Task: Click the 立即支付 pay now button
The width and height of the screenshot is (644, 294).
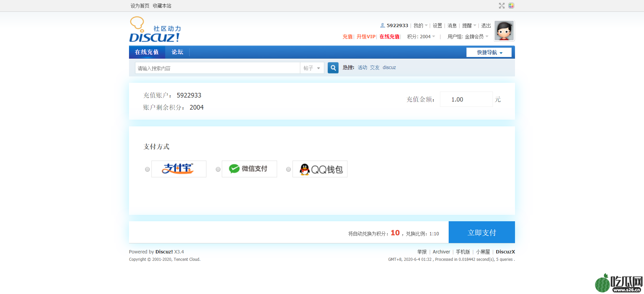Action: click(482, 232)
